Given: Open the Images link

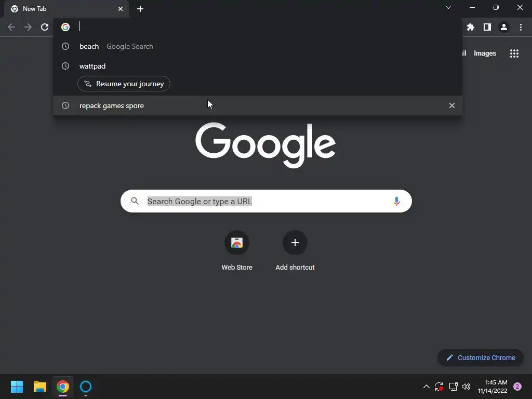Looking at the screenshot, I should click(x=485, y=54).
